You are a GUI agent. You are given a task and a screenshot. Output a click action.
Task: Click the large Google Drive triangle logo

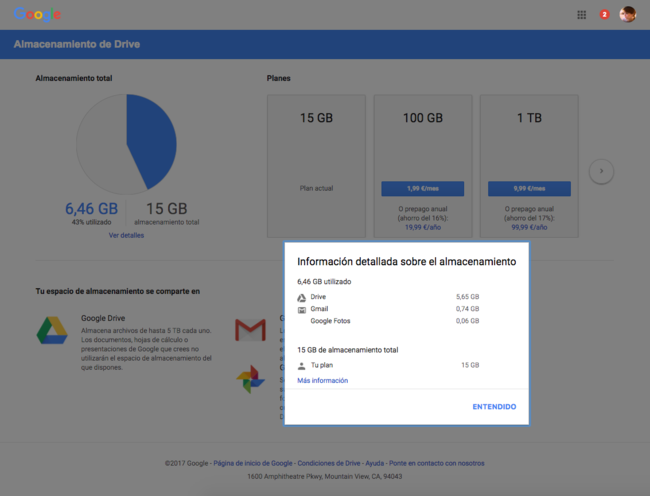click(x=52, y=330)
